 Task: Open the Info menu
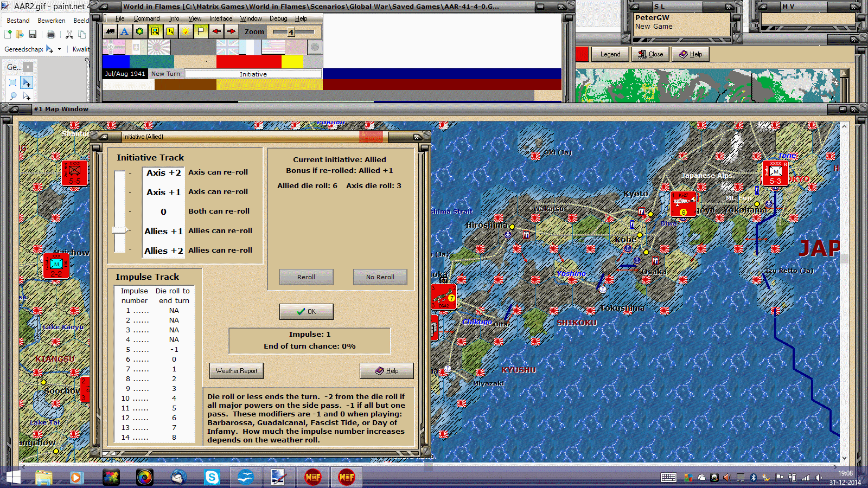point(174,18)
